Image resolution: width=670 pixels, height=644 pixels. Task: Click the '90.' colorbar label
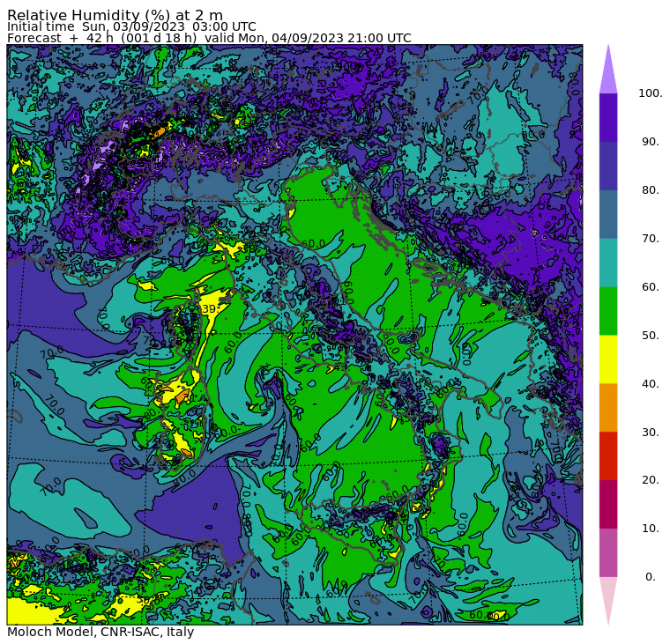pos(650,141)
